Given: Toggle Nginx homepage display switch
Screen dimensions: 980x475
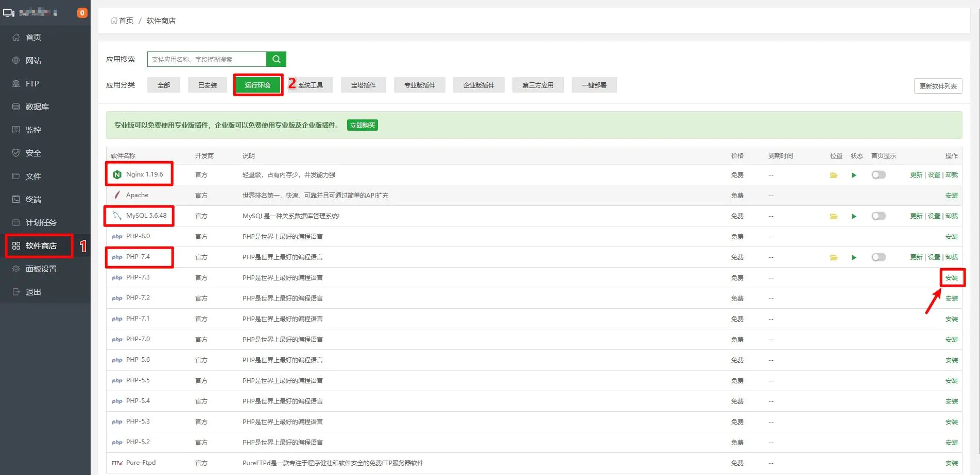Looking at the screenshot, I should pos(878,175).
